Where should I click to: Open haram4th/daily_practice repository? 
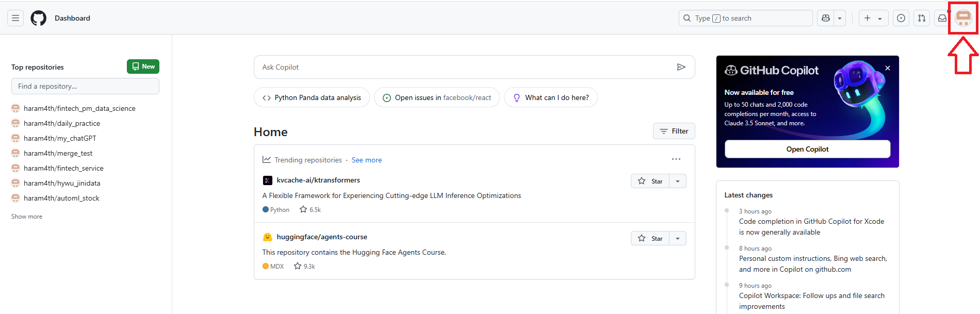click(x=62, y=123)
